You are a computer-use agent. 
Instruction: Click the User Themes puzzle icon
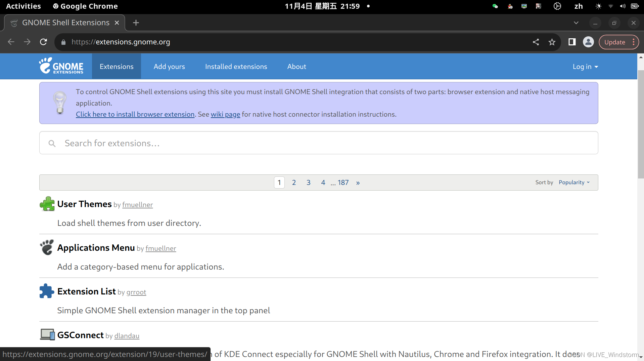tap(47, 204)
